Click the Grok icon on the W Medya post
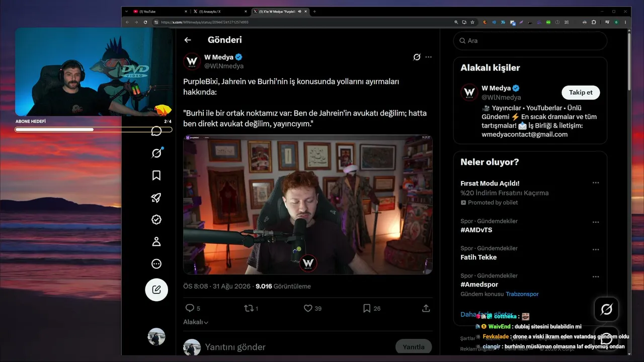The width and height of the screenshot is (644, 362). pos(417,57)
